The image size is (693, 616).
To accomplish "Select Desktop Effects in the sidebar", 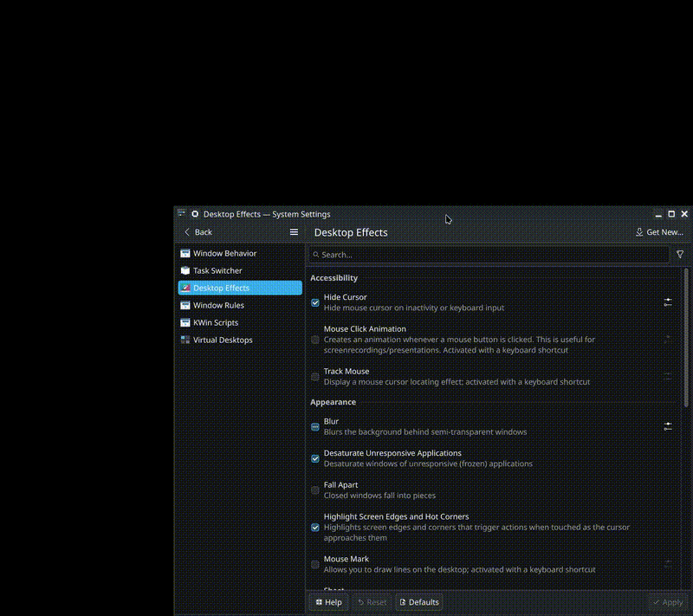I will coord(240,288).
